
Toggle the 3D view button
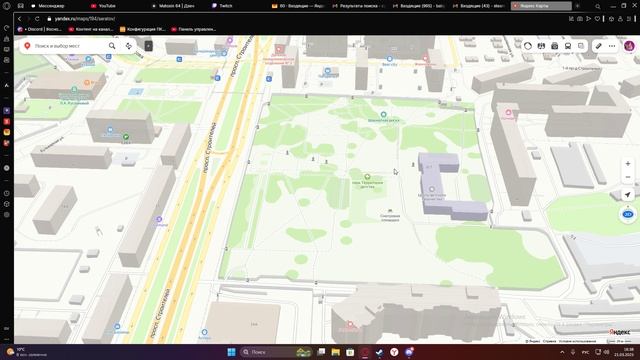click(x=628, y=214)
